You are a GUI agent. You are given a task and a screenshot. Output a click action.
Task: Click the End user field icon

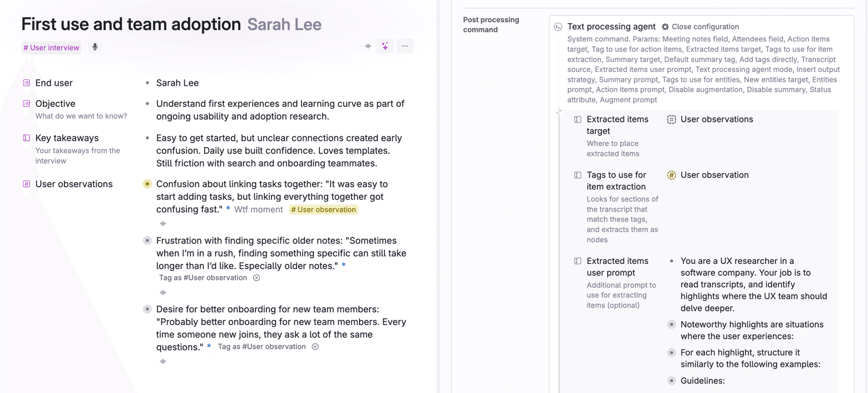pos(26,83)
